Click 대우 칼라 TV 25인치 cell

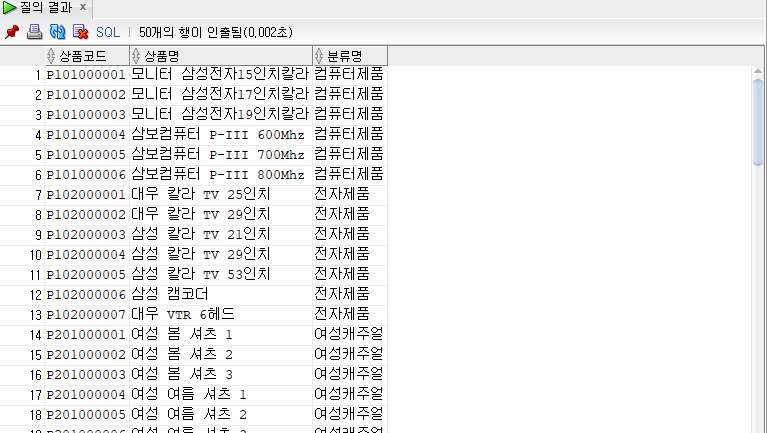click(x=221, y=195)
